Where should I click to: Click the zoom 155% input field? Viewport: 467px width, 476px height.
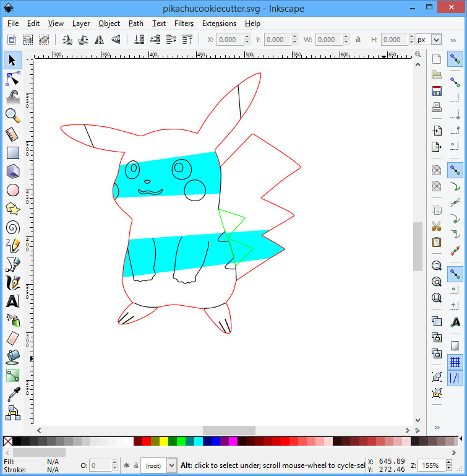pos(432,465)
